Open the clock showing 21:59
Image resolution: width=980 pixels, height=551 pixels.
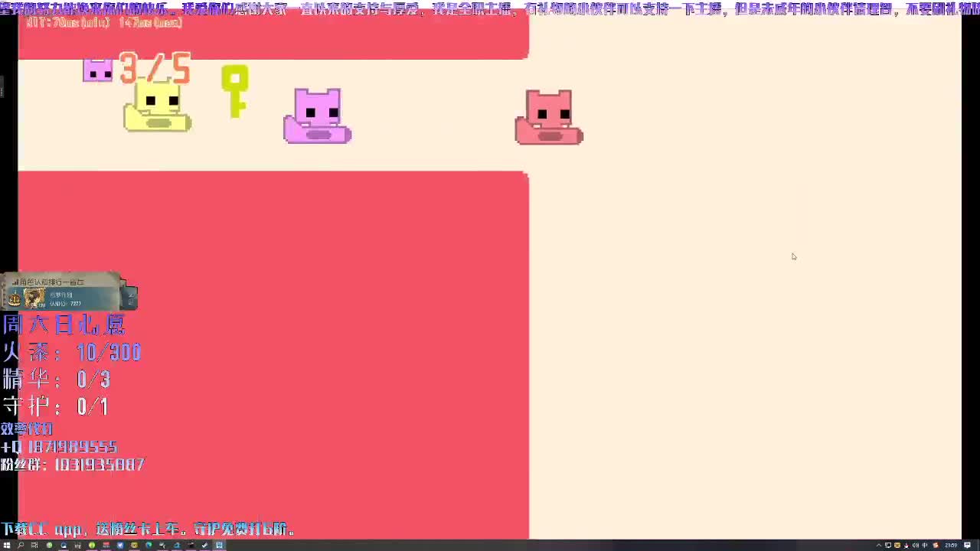(x=951, y=546)
